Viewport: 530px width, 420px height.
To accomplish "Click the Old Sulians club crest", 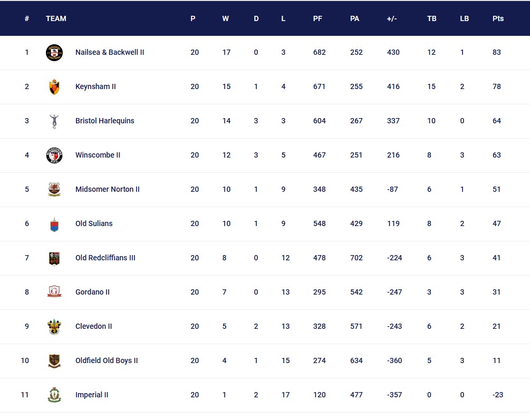I will click(x=54, y=224).
